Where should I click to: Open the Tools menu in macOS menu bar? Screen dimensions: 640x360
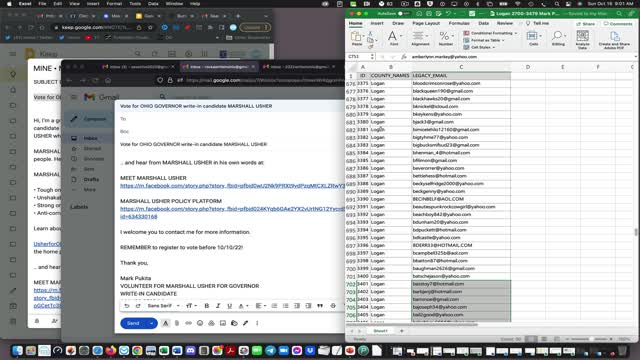(x=135, y=4)
